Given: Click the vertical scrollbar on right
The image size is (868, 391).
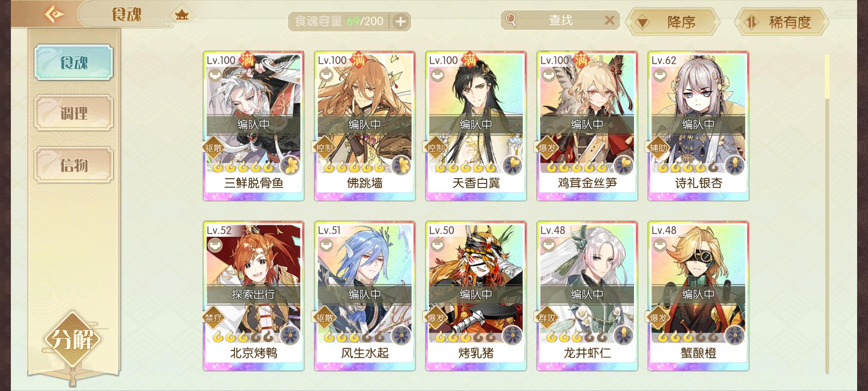Looking at the screenshot, I should (827, 214).
